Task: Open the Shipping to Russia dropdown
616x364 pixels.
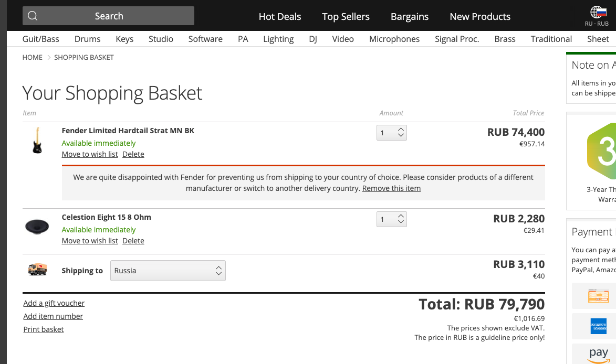Action: point(168,271)
